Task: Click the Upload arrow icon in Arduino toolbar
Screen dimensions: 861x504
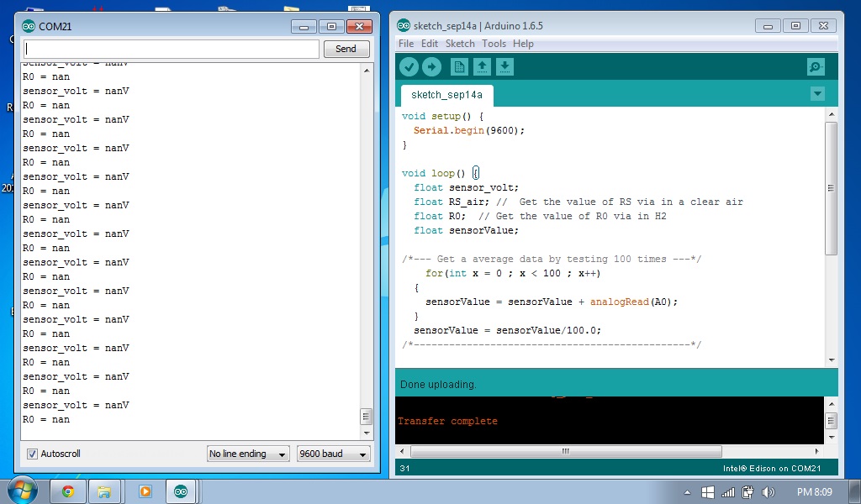Action: point(432,67)
